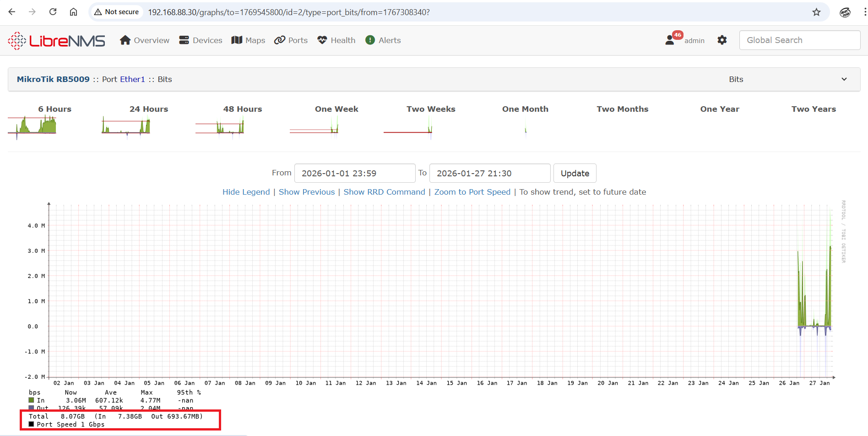868x436 pixels.
Task: Click the Hide Legend link
Action: [x=246, y=192]
